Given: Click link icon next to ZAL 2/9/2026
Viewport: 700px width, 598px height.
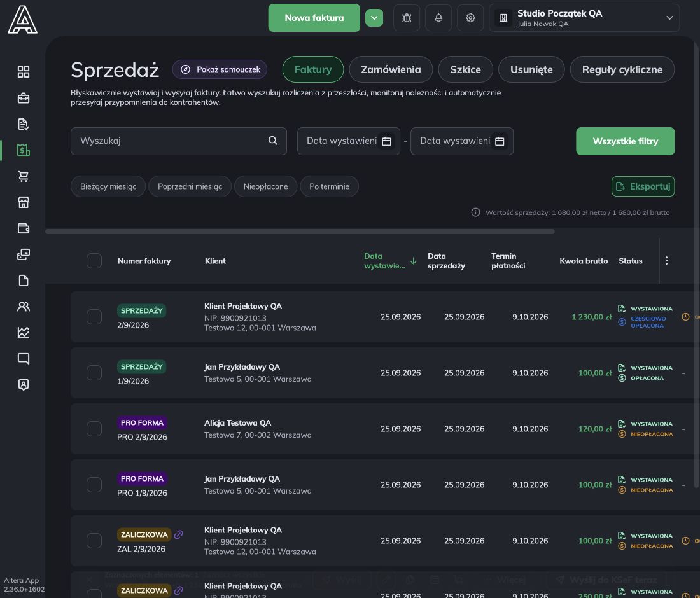Looking at the screenshot, I should (179, 534).
